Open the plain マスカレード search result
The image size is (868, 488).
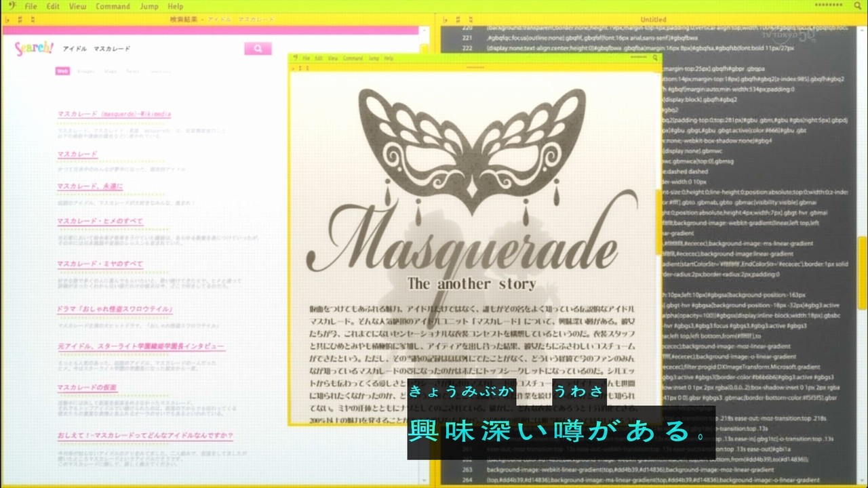pyautogui.click(x=77, y=155)
